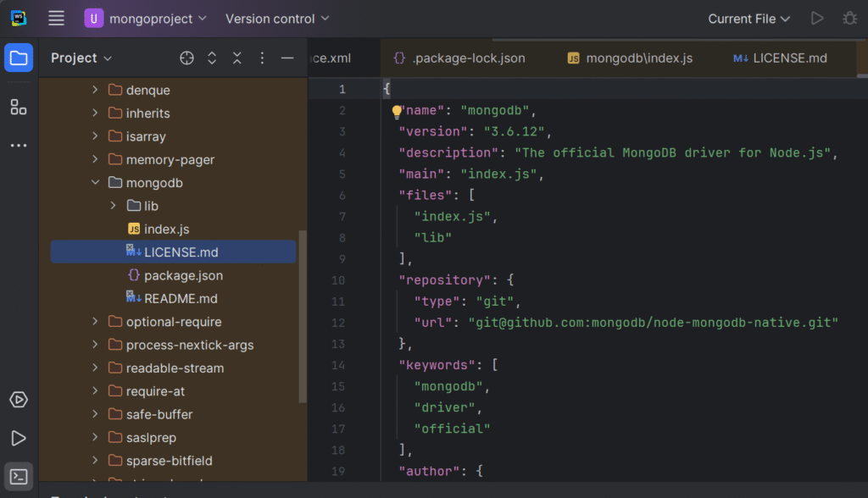Click the "author" key in the editor

click(x=430, y=472)
